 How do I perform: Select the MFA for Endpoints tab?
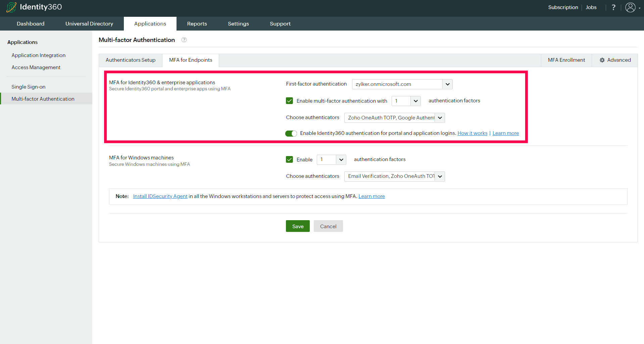point(191,60)
